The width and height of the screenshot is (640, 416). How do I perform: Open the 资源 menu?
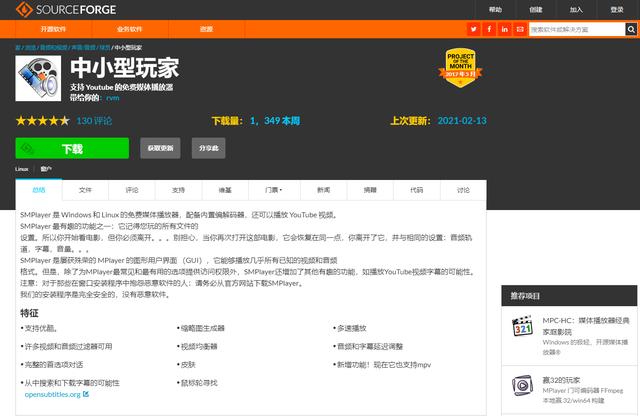pos(206,29)
